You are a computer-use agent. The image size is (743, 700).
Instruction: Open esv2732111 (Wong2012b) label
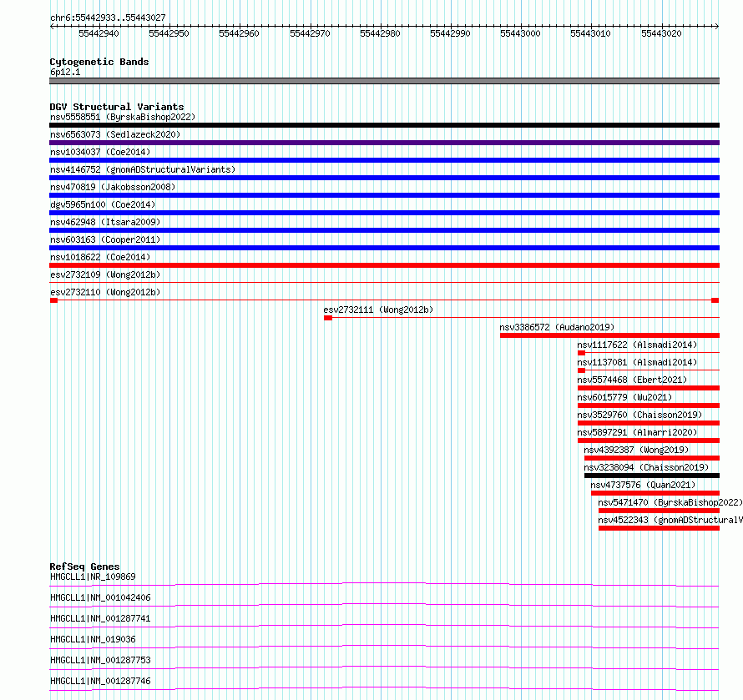(378, 310)
